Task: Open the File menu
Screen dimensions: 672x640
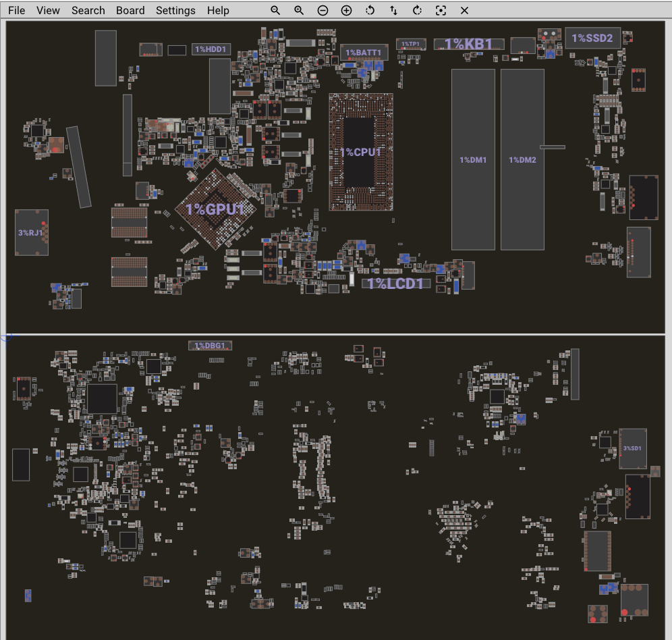Action: pyautogui.click(x=17, y=11)
